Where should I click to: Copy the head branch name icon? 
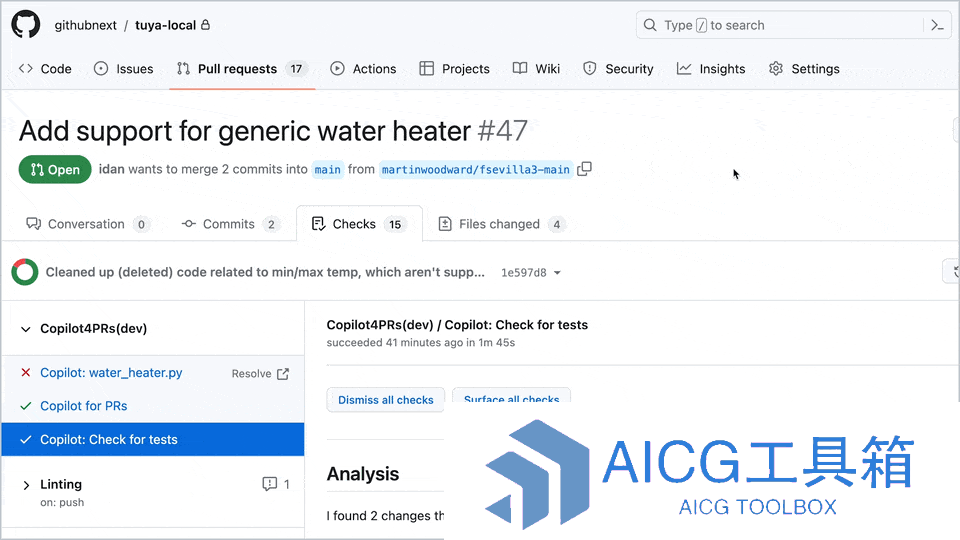click(x=585, y=168)
